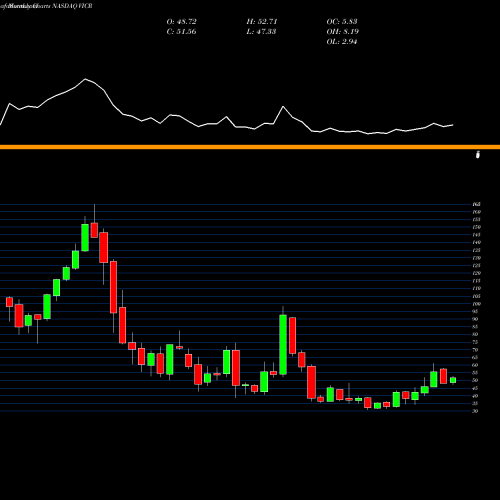Image resolution: width=500 pixels, height=500 pixels.
Task: Select the tall green candle spiking to 93
Action: tap(283, 344)
